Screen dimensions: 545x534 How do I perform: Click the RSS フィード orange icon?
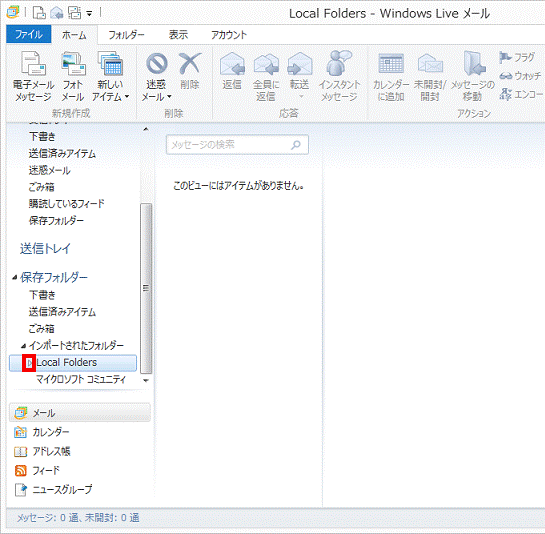coord(21,471)
